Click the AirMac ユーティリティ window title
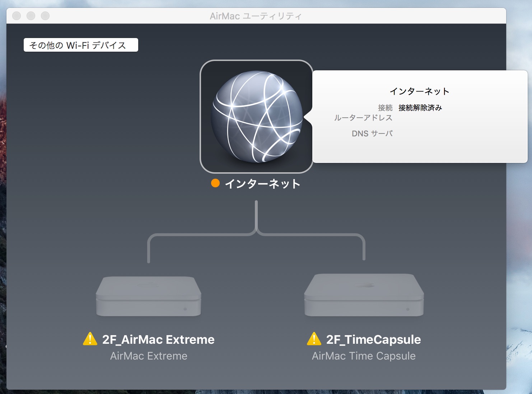This screenshot has width=532, height=394. 256,16
